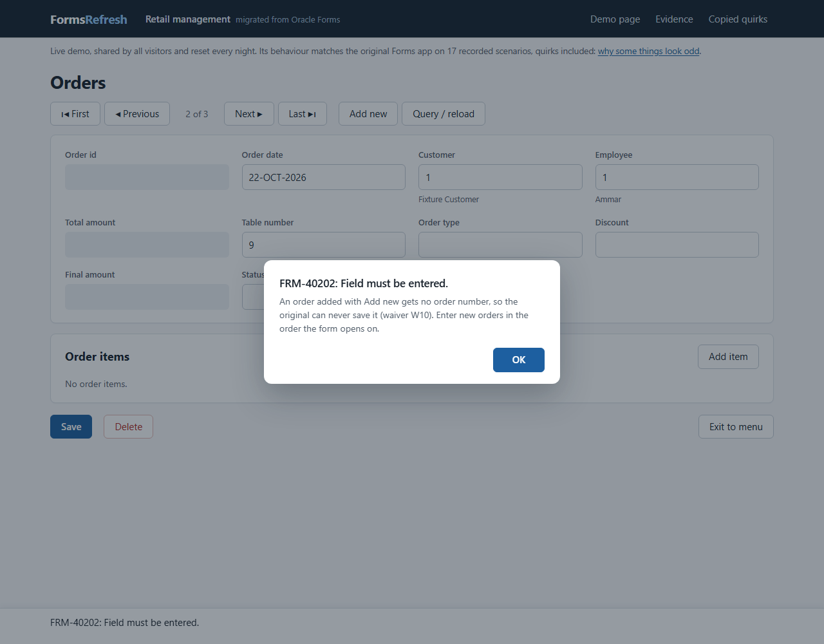This screenshot has width=824, height=644.
Task: Click Add item in Order items
Action: pos(728,357)
